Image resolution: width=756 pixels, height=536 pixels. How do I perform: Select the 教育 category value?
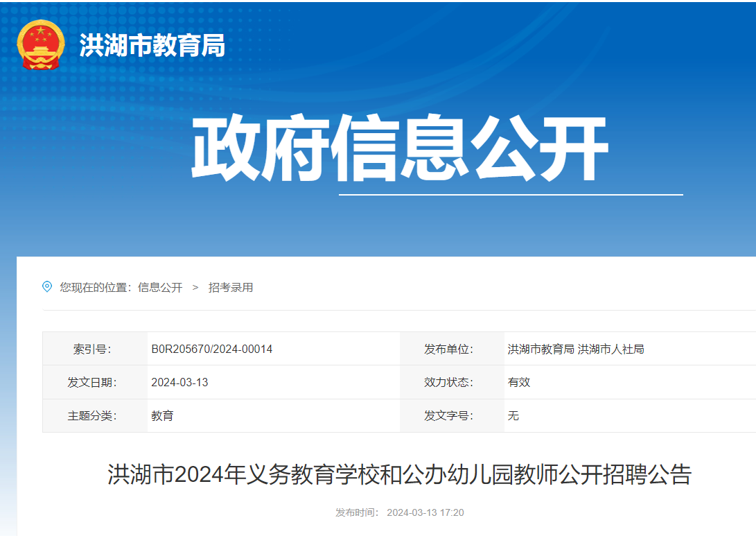click(x=162, y=416)
